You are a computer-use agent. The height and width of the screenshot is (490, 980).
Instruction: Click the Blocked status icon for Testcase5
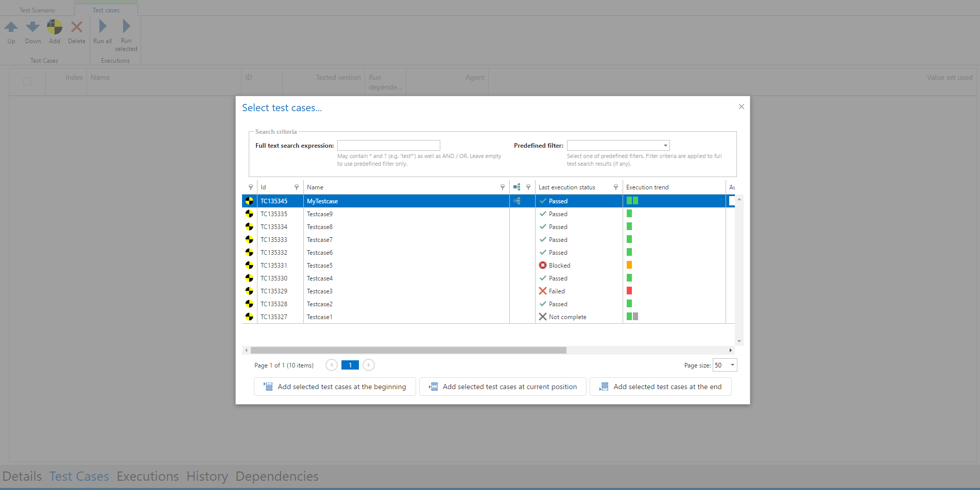point(543,266)
